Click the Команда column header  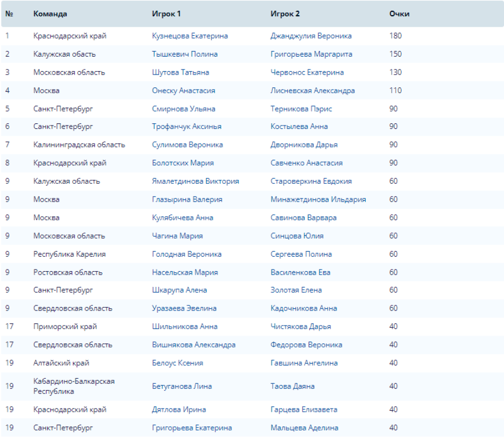(50, 13)
